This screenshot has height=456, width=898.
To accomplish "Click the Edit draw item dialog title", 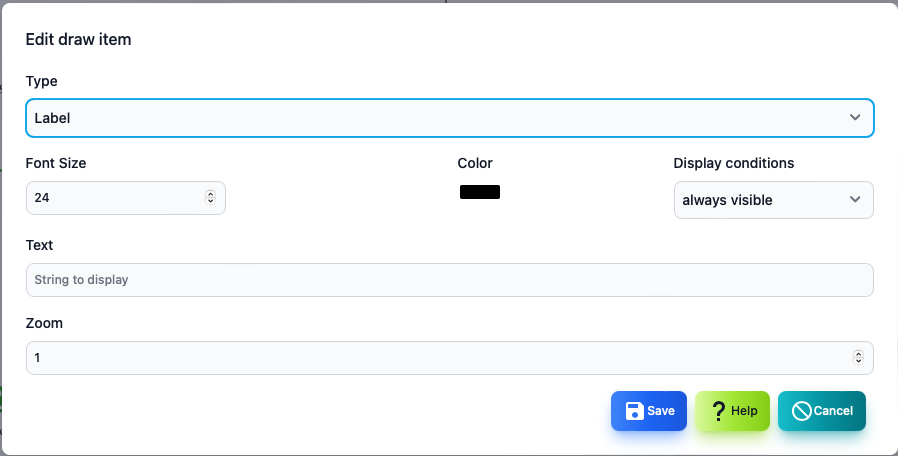I will coord(78,40).
